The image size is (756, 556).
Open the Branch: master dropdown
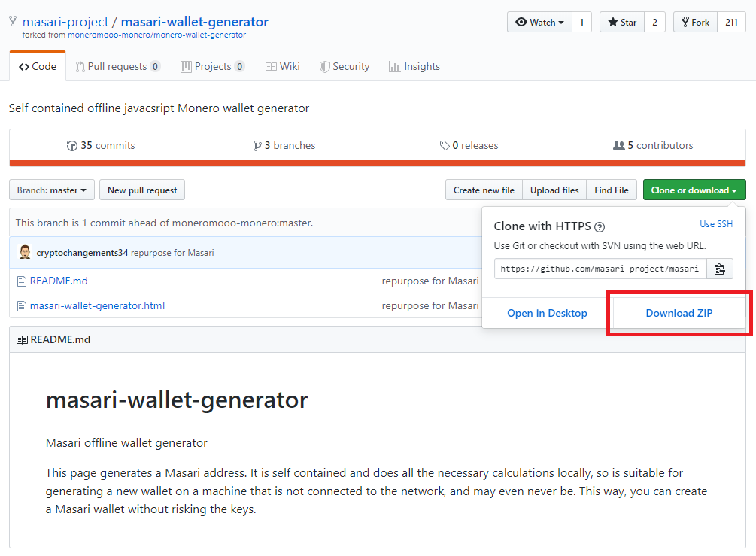[x=52, y=190]
